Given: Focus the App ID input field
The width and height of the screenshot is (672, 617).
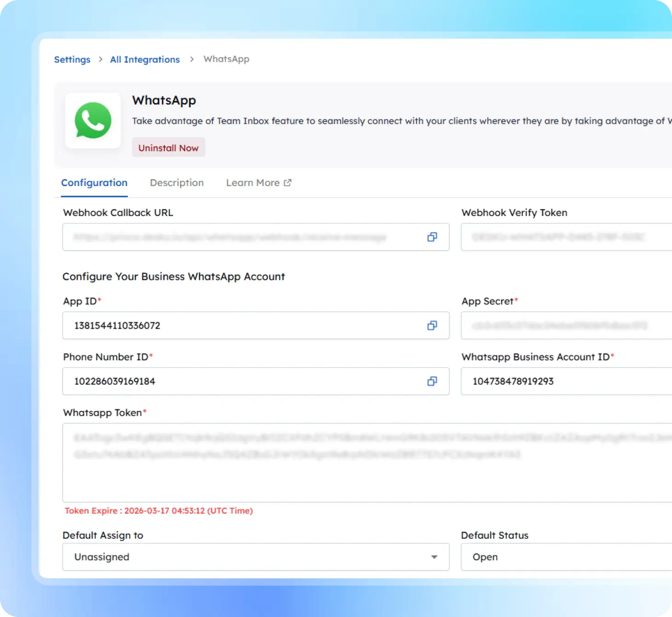Looking at the screenshot, I should coord(256,326).
